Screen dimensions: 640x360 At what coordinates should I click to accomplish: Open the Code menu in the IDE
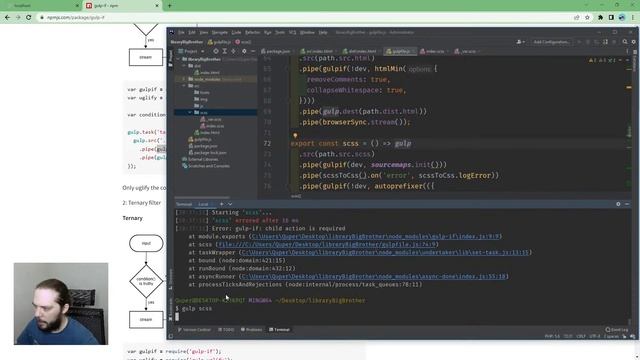click(x=237, y=32)
